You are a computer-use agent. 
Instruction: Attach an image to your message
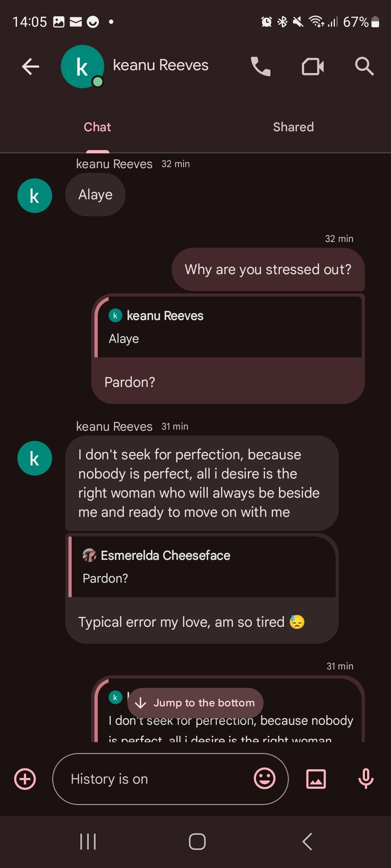pos(316,779)
